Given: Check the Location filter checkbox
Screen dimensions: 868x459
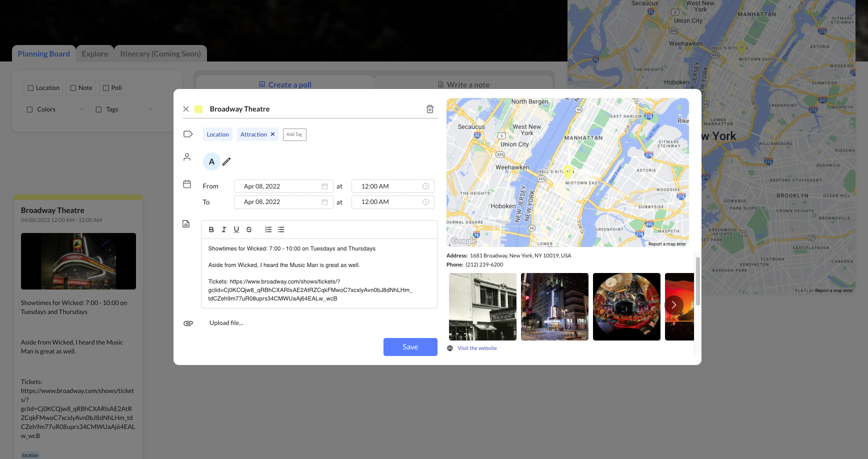Looking at the screenshot, I should (31, 88).
